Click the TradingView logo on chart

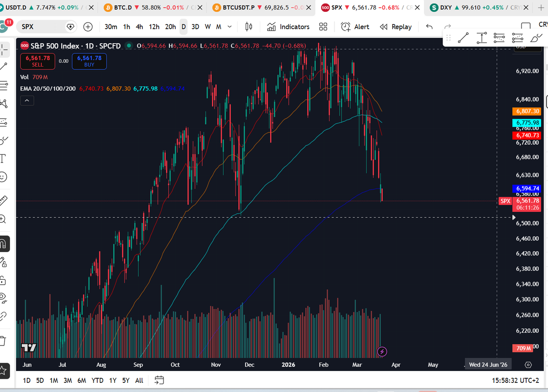tap(29, 348)
